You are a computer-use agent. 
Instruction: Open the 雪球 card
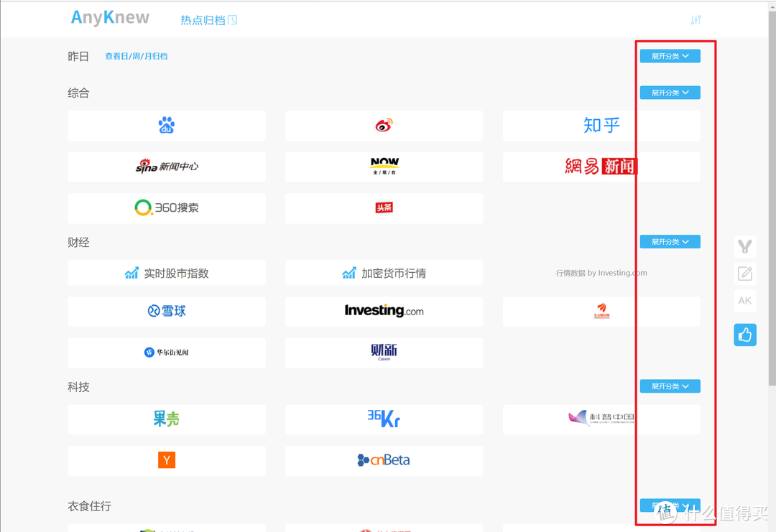click(166, 312)
